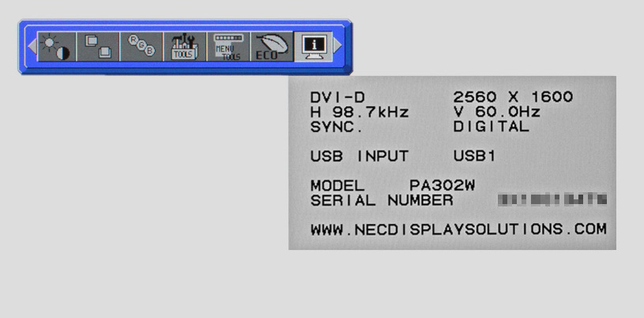Click the monitor information icon
The width and height of the screenshot is (644, 318).
(314, 47)
